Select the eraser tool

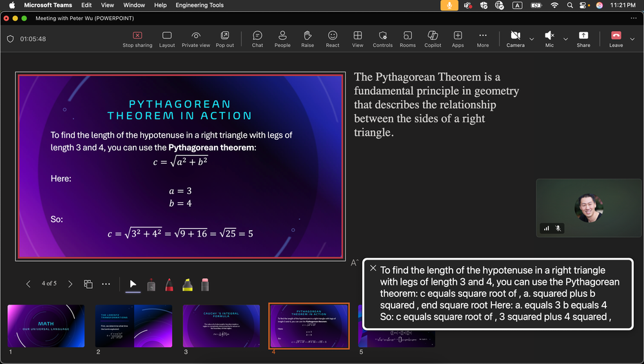click(205, 284)
